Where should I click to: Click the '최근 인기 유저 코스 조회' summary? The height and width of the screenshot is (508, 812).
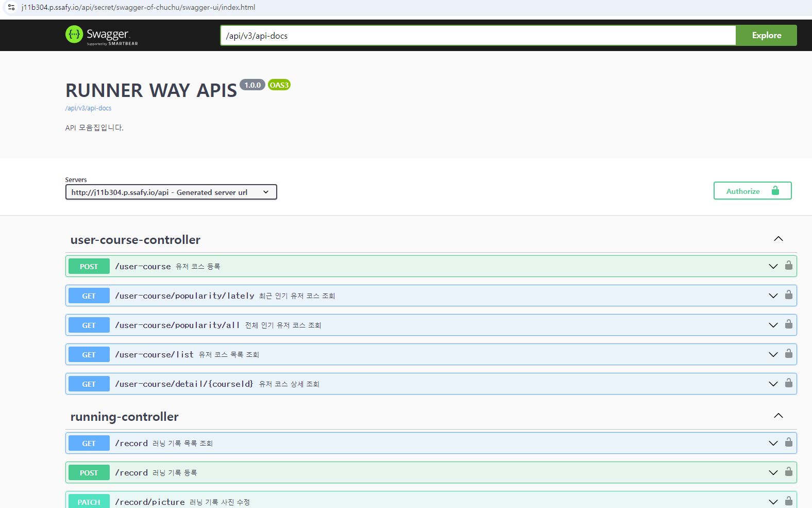(297, 296)
